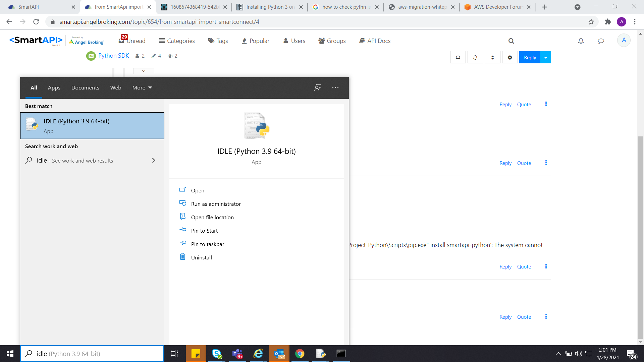Click the taskbar search input field

(92, 354)
